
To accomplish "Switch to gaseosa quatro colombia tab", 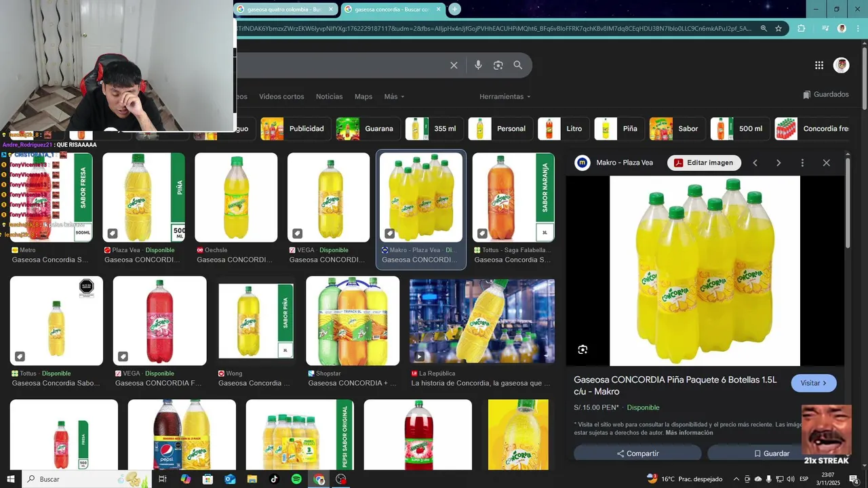I will [x=285, y=9].
